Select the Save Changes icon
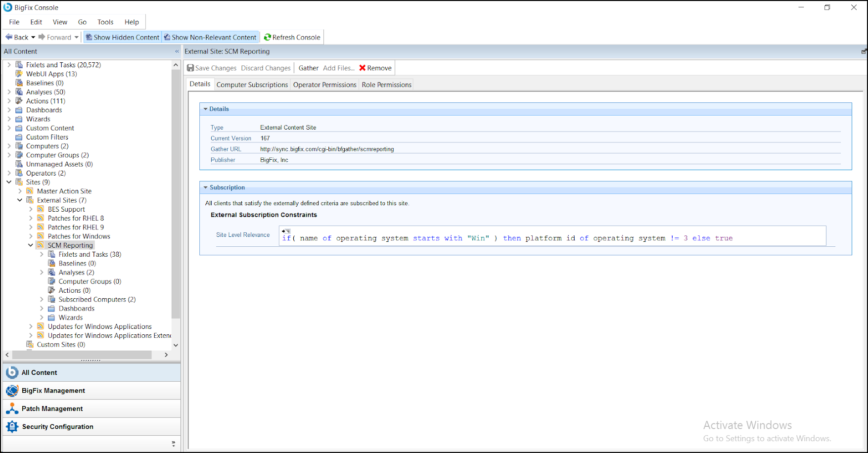The height and width of the screenshot is (453, 868). tap(190, 68)
